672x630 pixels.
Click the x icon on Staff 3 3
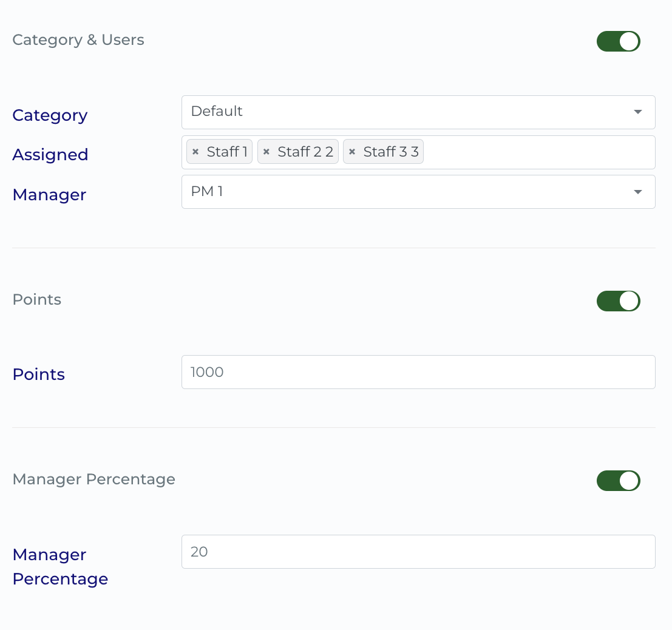tap(351, 152)
